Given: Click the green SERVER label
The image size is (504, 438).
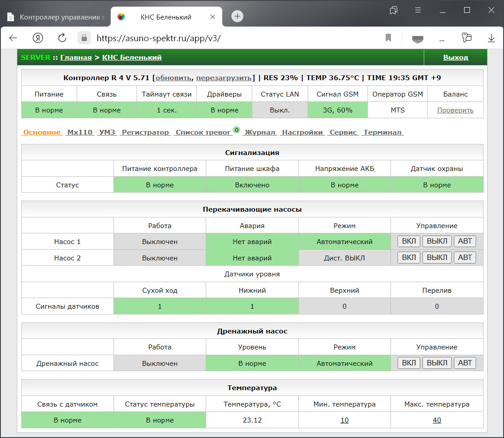Looking at the screenshot, I should (35, 58).
